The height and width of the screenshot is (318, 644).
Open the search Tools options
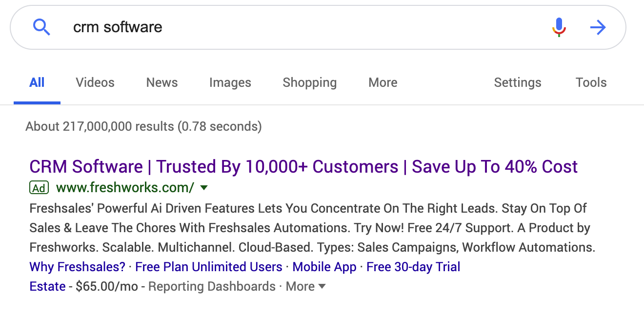click(591, 83)
